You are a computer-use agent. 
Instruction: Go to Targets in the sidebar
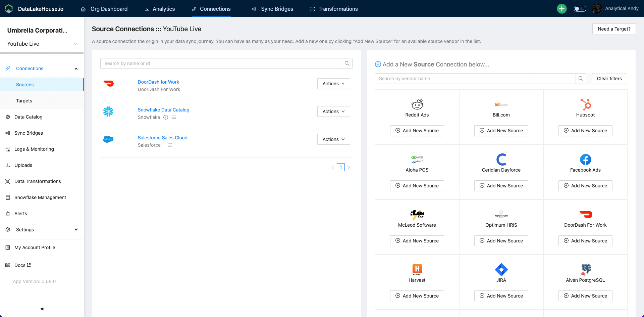[x=24, y=101]
